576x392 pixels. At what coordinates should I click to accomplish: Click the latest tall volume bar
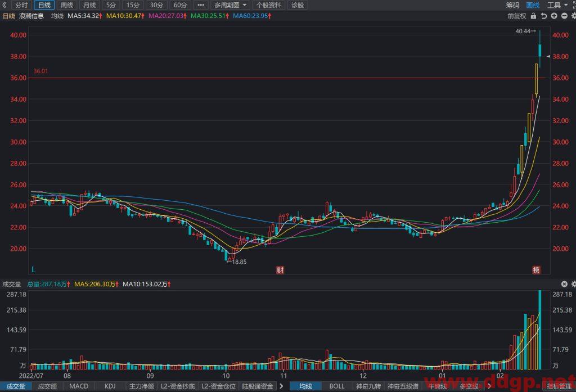(539, 330)
